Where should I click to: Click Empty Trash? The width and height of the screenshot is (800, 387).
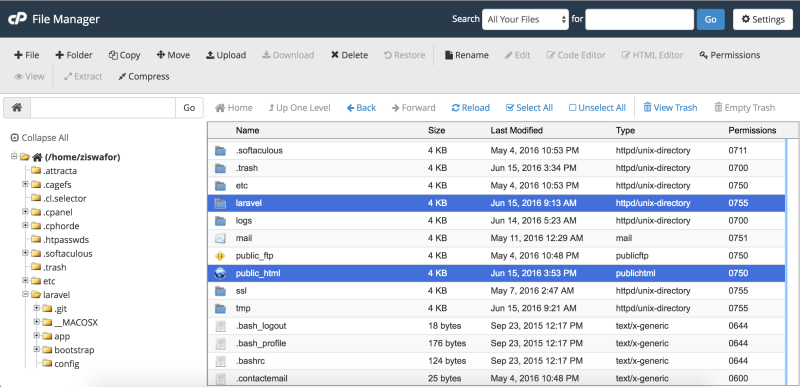744,108
